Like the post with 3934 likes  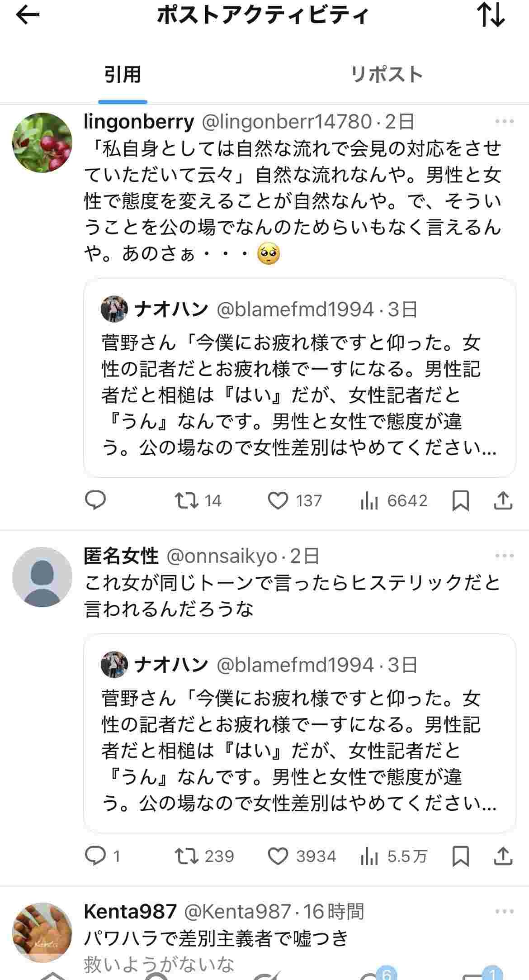[x=278, y=856]
